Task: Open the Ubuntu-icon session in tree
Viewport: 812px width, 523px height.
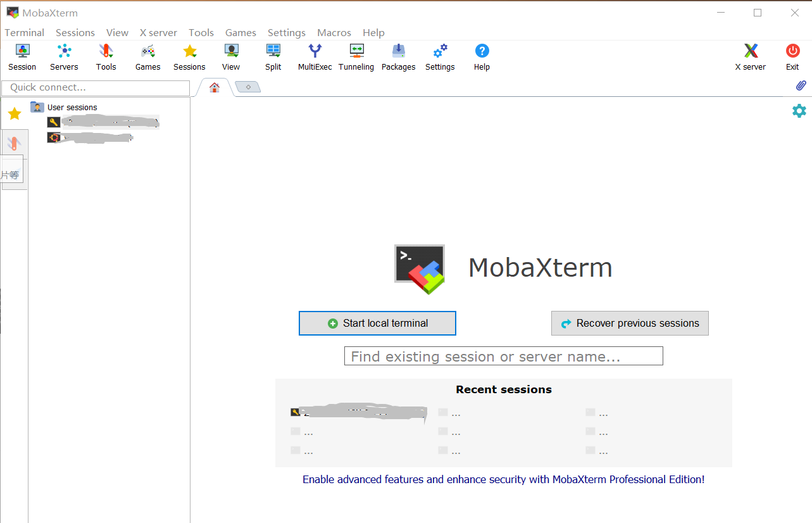Action: (x=91, y=137)
